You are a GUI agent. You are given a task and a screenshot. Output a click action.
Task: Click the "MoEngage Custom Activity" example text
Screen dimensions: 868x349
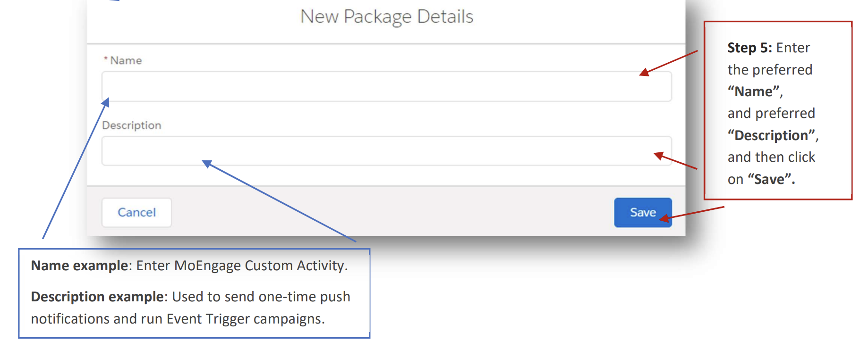coord(259,266)
